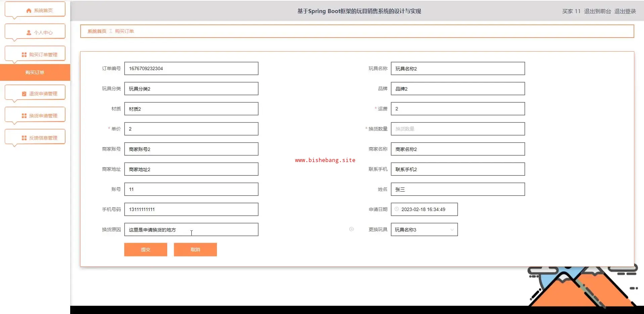Click the clipboard icon beside 退货申请管理
644x314 pixels.
pos(24,94)
